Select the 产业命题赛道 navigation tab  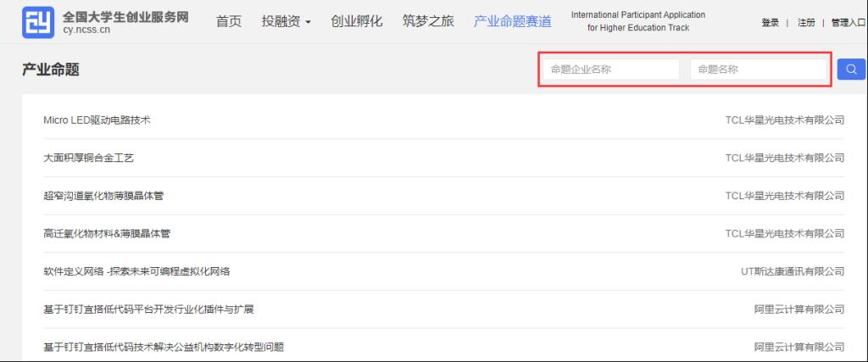click(x=513, y=21)
